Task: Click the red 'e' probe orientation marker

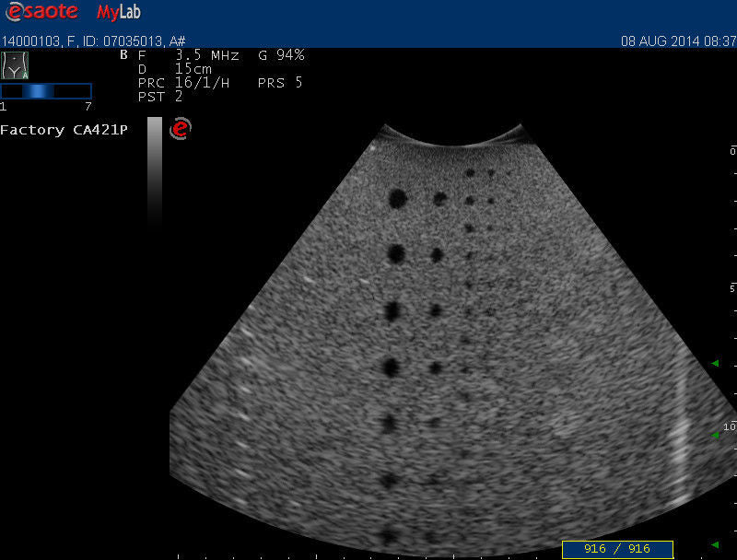Action: [181, 130]
